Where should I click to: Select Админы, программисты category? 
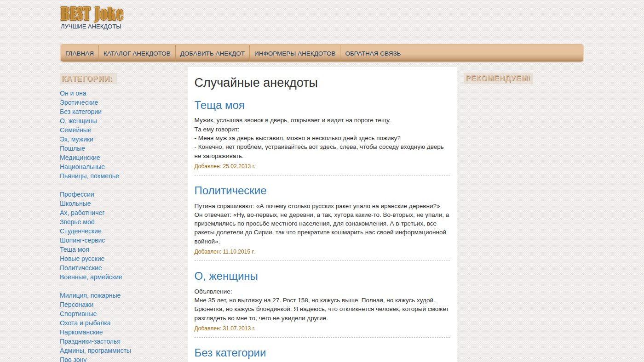(x=95, y=351)
